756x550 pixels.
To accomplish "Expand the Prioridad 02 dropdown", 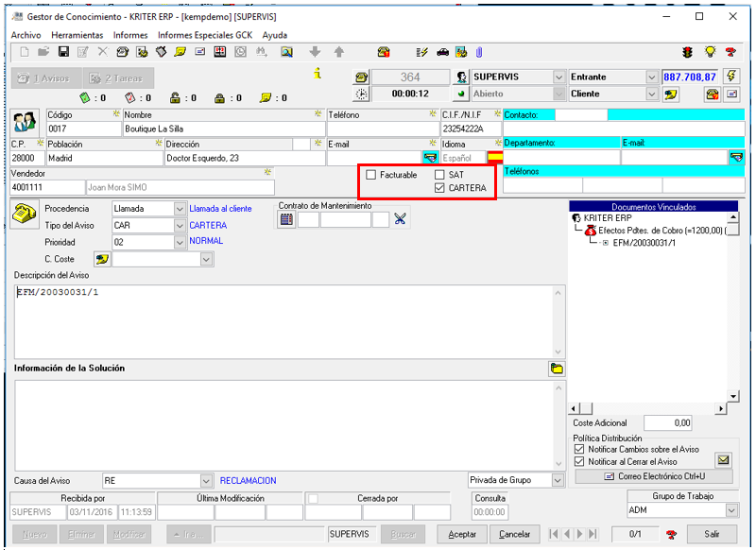I will pos(180,242).
